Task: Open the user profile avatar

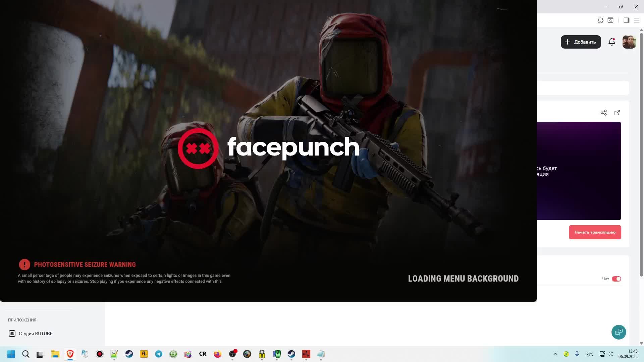Action: pos(629,42)
